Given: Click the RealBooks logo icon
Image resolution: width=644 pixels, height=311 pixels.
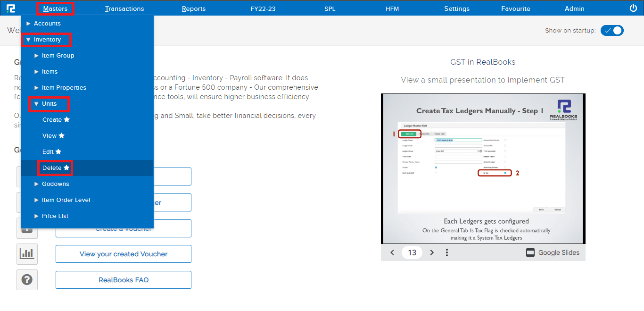Looking at the screenshot, I should (x=11, y=8).
